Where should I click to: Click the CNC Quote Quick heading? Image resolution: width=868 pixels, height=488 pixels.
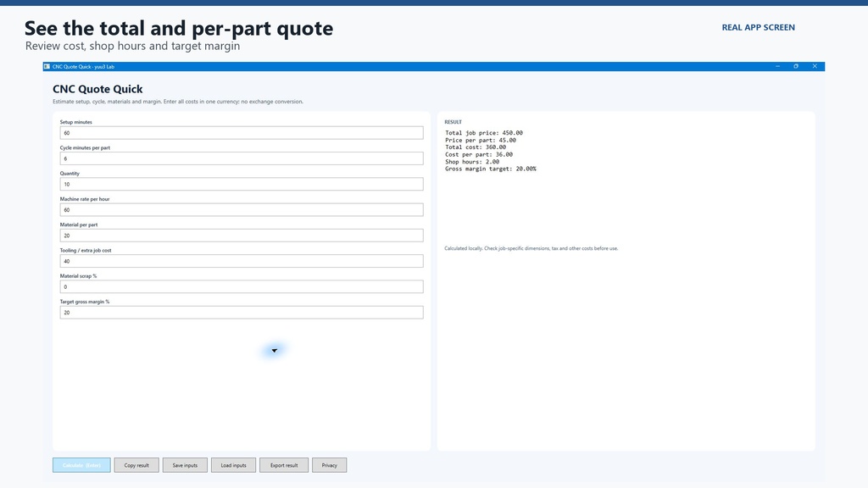97,89
